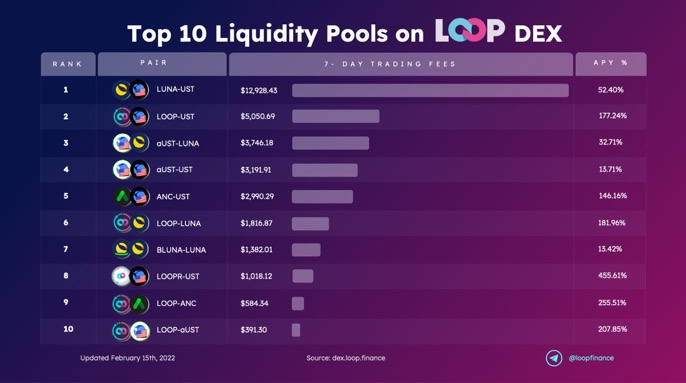Select the RANK column header
Image resolution: width=686 pixels, height=383 pixels.
coord(68,64)
